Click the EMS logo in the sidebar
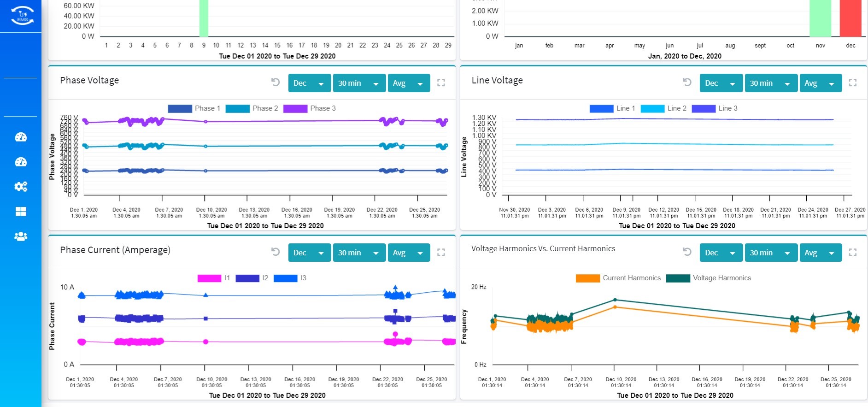Screen dimensions: 868x407 pyautogui.click(x=22, y=16)
